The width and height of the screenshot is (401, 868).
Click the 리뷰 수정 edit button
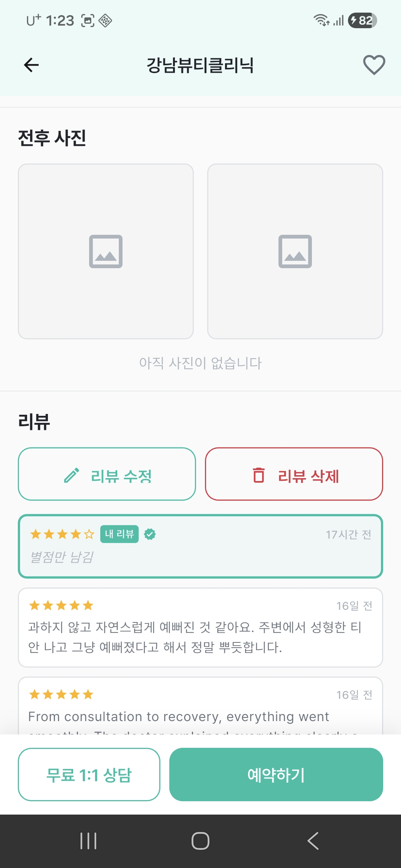pyautogui.click(x=107, y=474)
